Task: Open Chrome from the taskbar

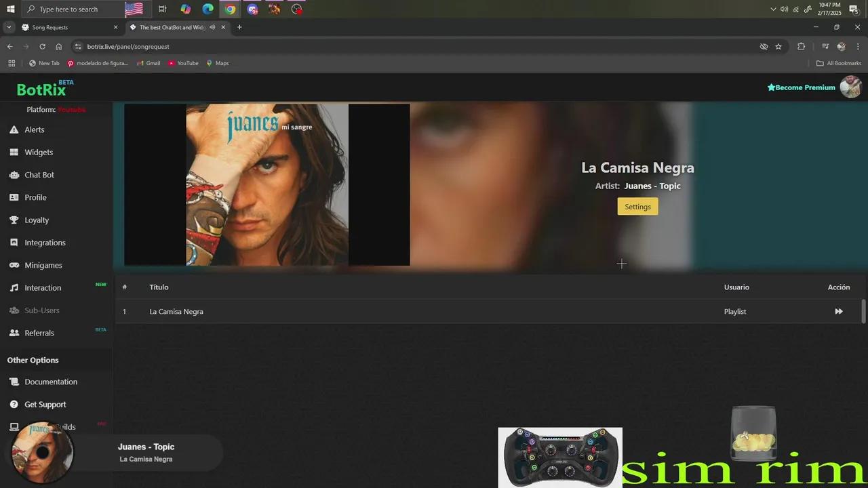Action: pos(231,9)
